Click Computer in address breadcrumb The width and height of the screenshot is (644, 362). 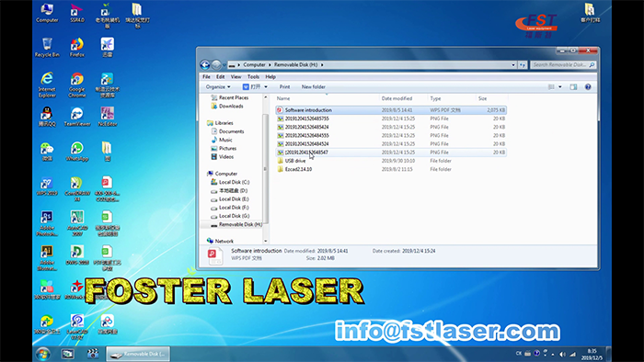(254, 65)
